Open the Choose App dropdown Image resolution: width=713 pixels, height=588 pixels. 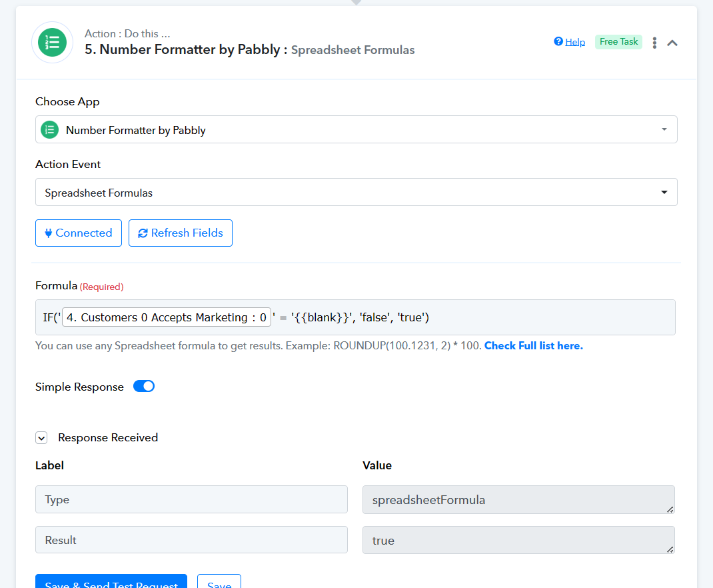click(x=356, y=129)
